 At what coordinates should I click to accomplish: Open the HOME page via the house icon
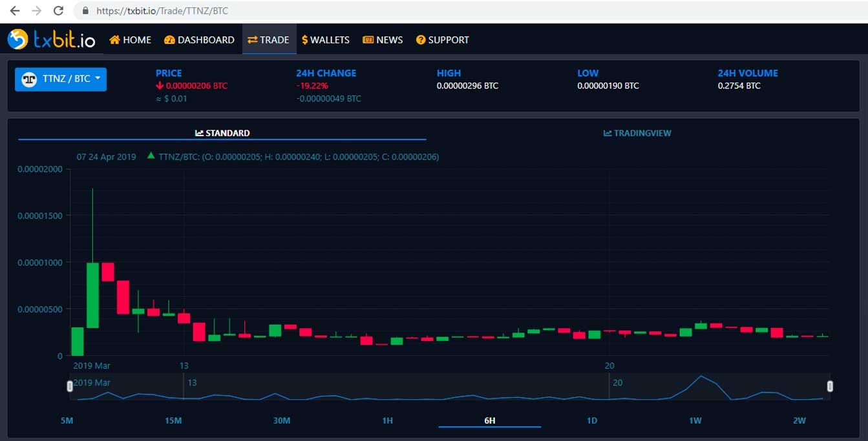pyautogui.click(x=113, y=39)
